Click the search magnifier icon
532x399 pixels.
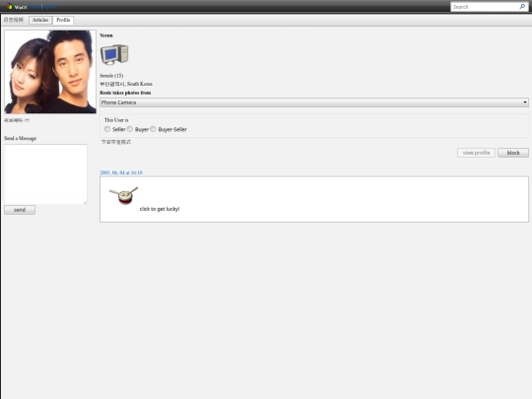[x=522, y=7]
